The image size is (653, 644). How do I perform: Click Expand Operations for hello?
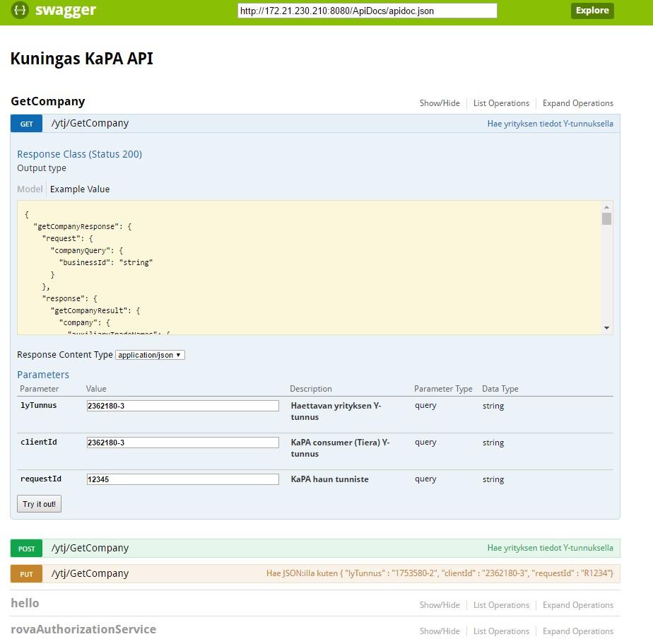click(577, 605)
